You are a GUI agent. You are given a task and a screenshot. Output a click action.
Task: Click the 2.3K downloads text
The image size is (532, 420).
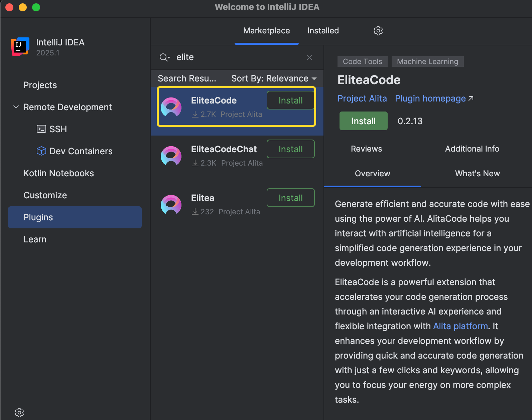click(x=209, y=163)
